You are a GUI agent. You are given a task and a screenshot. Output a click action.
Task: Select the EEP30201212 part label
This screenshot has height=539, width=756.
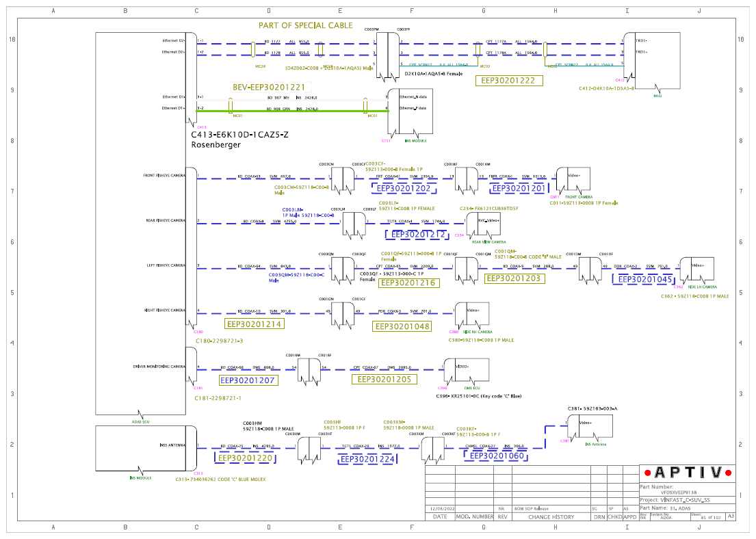pos(417,235)
